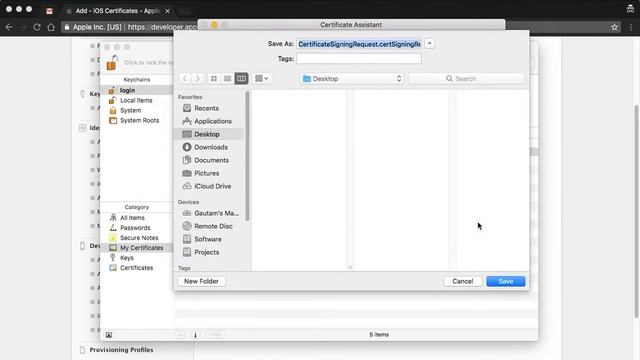
Task: Click the browser back arrow
Action: (9, 27)
